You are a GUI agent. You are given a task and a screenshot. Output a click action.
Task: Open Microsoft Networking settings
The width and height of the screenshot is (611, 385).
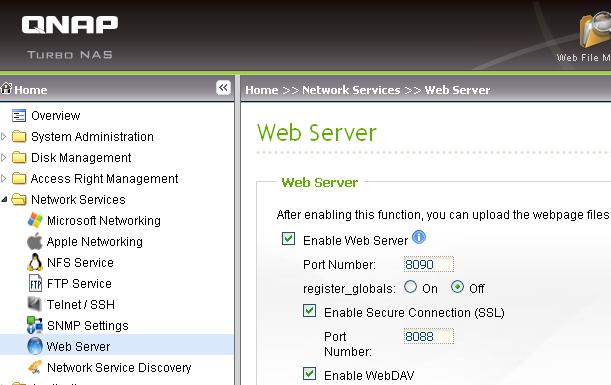(x=104, y=221)
